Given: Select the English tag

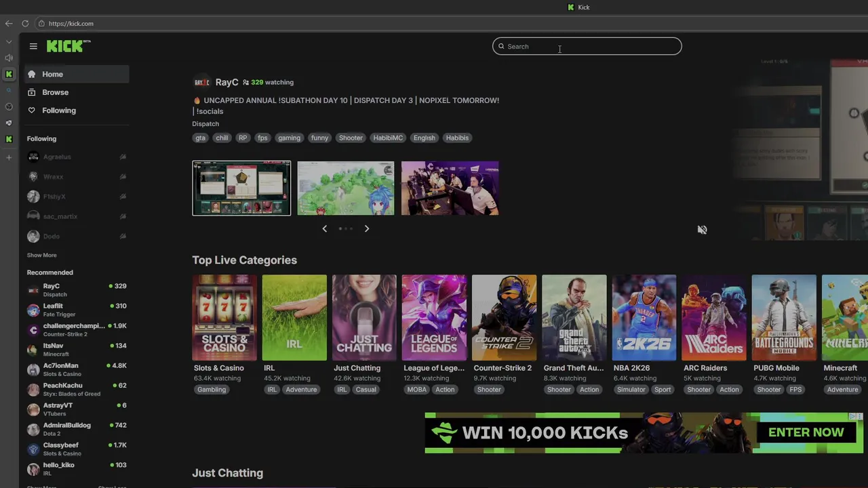Looking at the screenshot, I should [425, 138].
